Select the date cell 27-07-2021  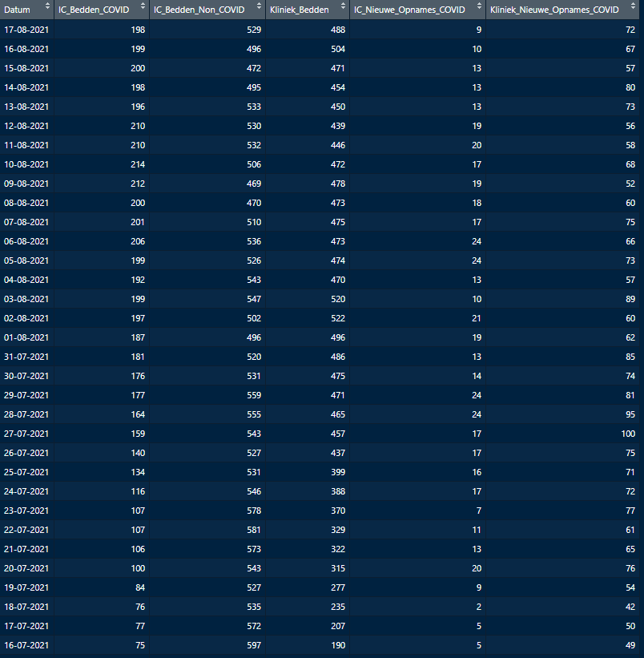[x=26, y=434]
